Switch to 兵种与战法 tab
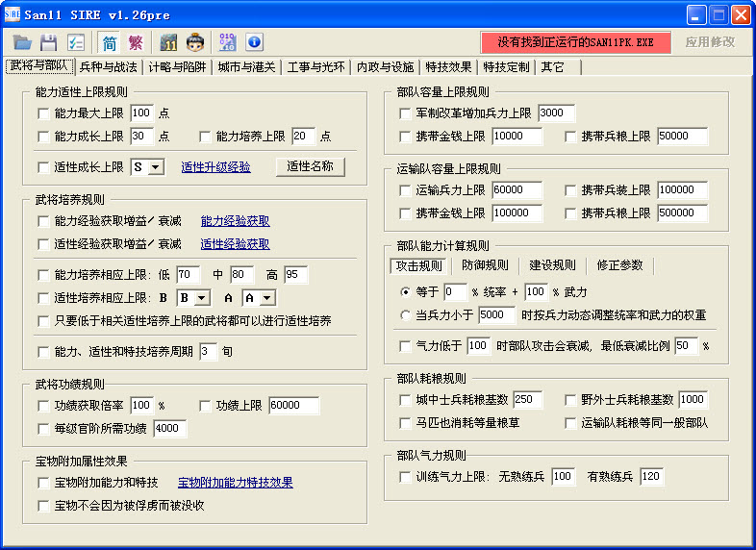Viewport: 756px width, 550px height. click(x=109, y=67)
